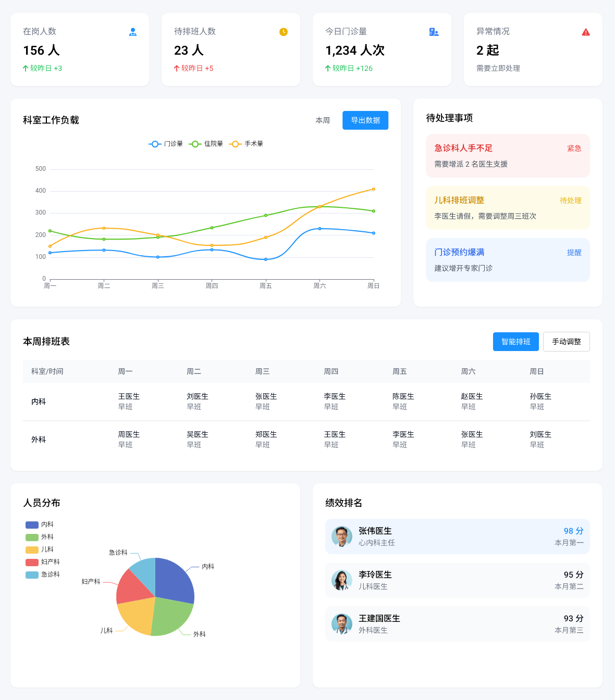Viewport: 615px width, 700px height.
Task: Click the warning triangle on 异常情况 card
Action: pyautogui.click(x=586, y=32)
